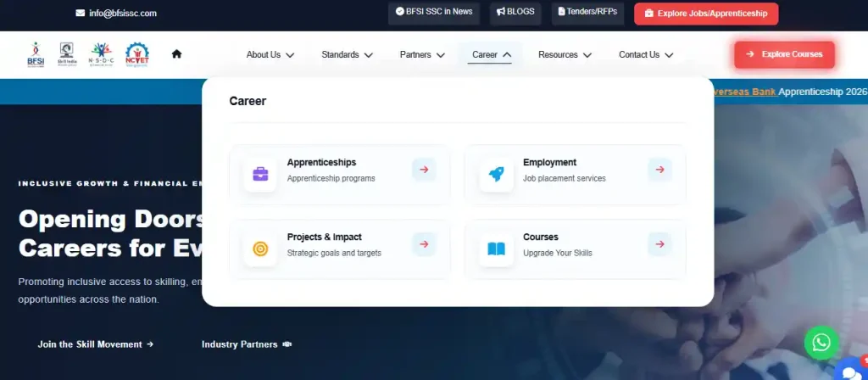The width and height of the screenshot is (868, 380).
Task: Click the Apprenticeships briefcase icon
Action: (260, 175)
